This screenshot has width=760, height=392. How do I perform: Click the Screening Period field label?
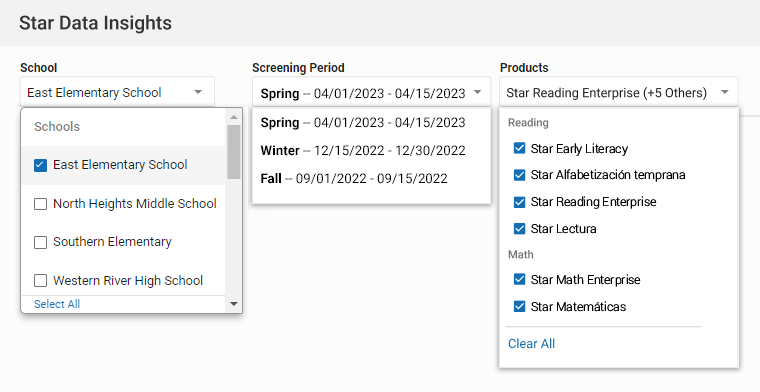click(x=298, y=68)
